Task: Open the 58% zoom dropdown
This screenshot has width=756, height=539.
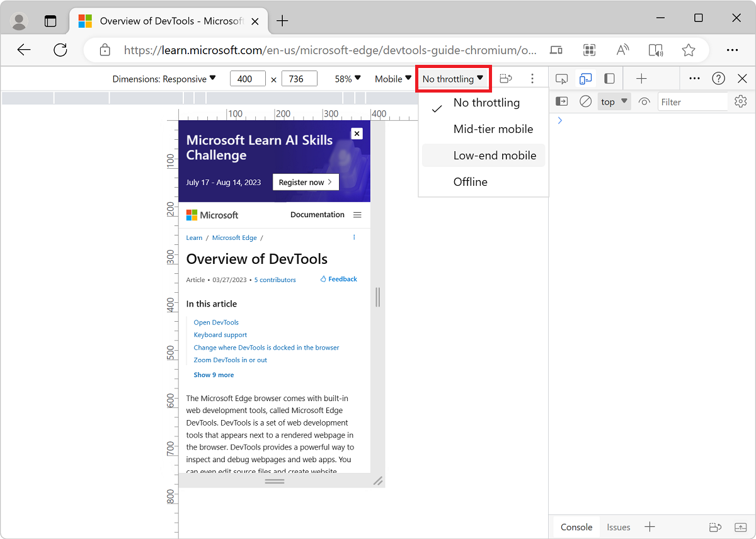Action: (x=346, y=78)
